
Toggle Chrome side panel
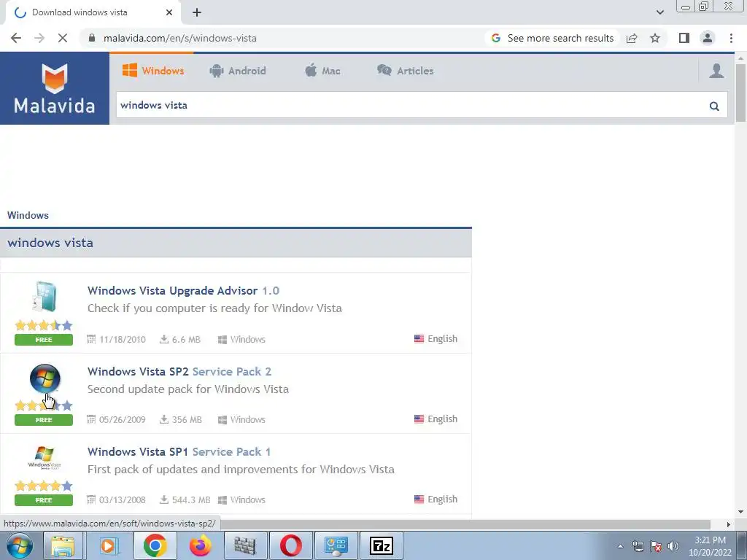point(684,38)
